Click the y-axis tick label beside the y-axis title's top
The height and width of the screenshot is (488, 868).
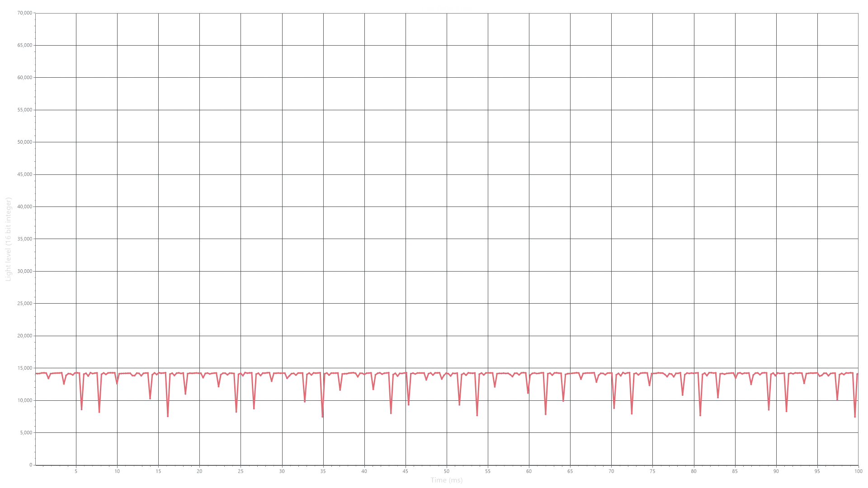click(x=23, y=206)
